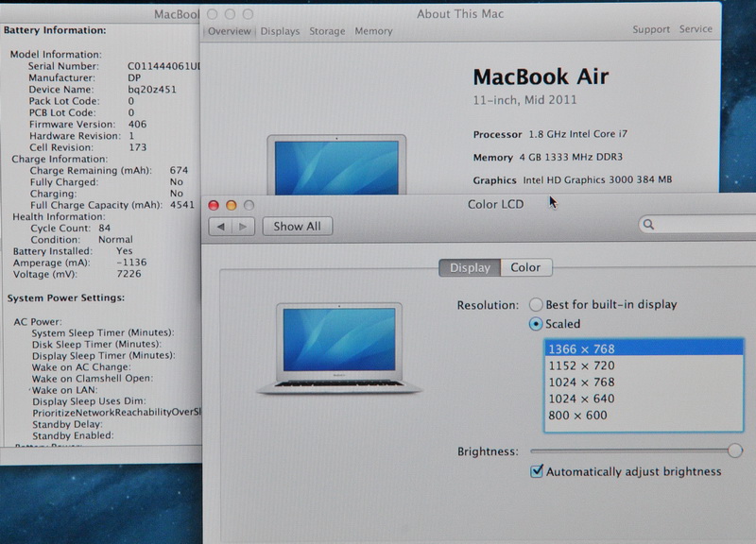The height and width of the screenshot is (544, 756).
Task: Open Storage tab in About This Mac
Action: click(327, 31)
